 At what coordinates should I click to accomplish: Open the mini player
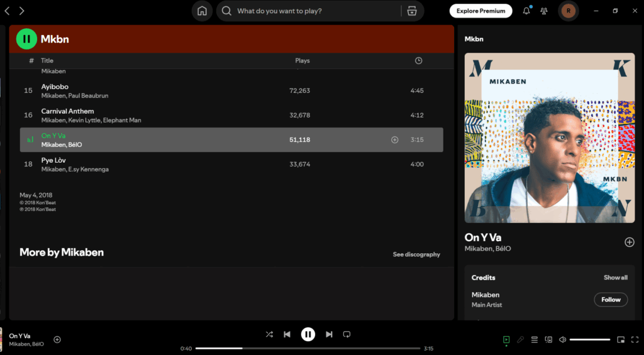[621, 339]
